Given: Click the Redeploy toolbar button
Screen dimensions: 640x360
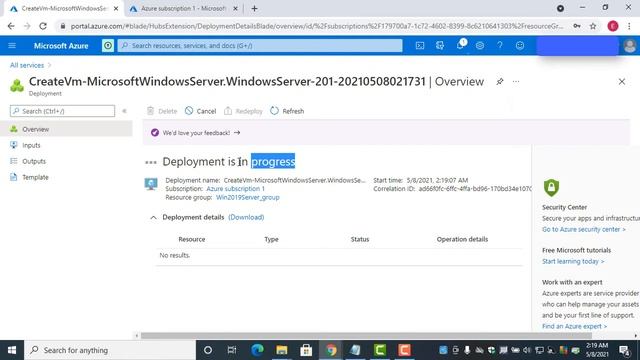Looking at the screenshot, I should (243, 111).
